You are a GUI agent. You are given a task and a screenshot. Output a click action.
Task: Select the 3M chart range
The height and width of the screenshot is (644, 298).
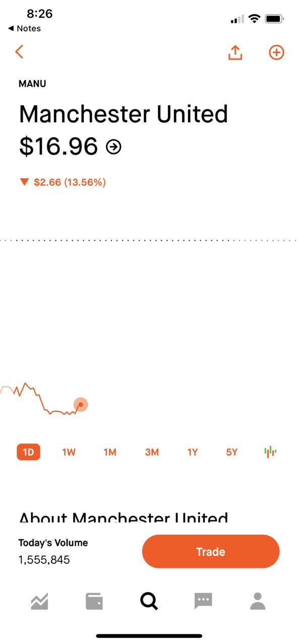pos(152,452)
